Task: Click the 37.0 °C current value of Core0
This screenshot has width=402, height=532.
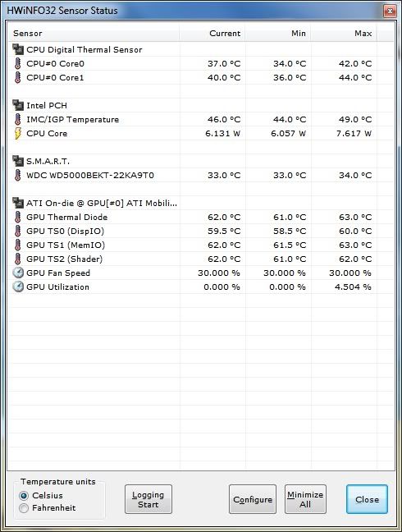Action: [x=224, y=63]
